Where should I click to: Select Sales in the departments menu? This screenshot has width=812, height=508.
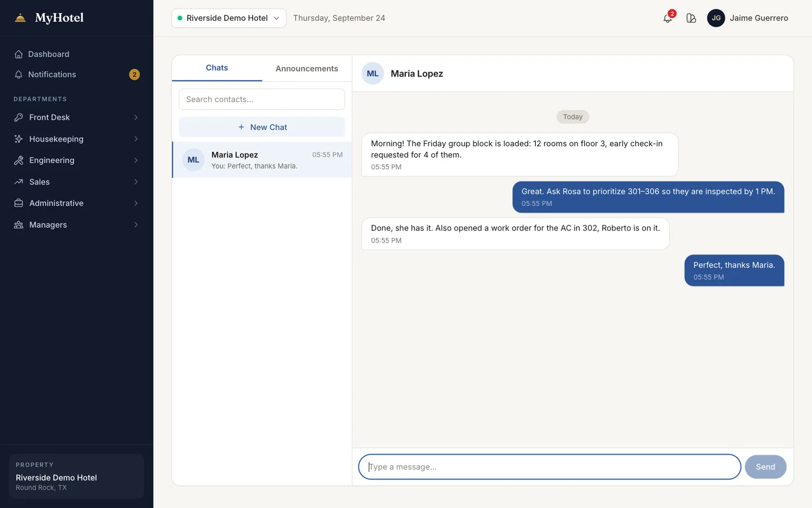pyautogui.click(x=77, y=182)
